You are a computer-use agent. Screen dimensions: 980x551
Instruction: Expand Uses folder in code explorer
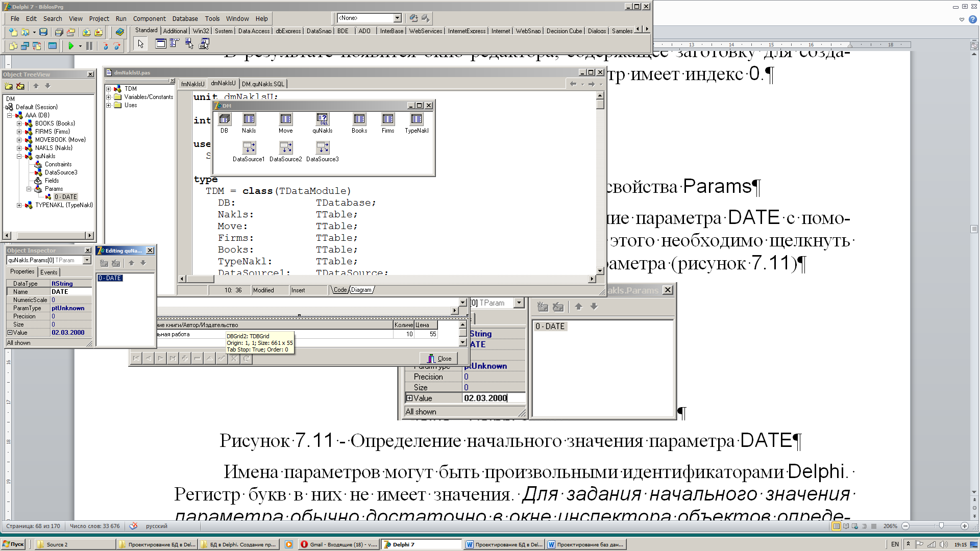pyautogui.click(x=109, y=105)
